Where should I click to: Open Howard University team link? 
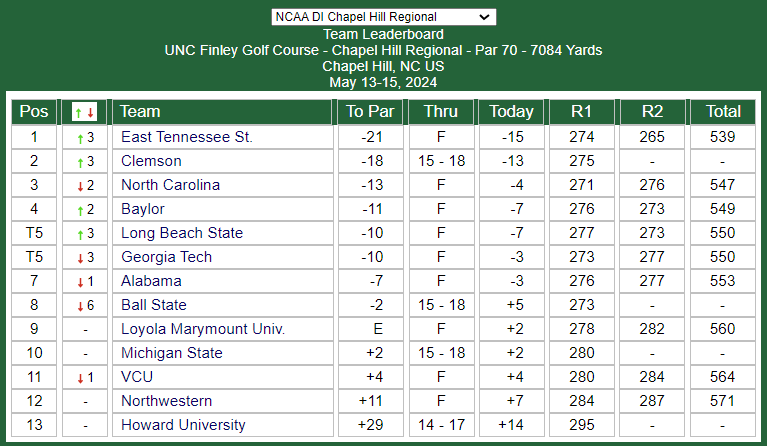coord(183,424)
